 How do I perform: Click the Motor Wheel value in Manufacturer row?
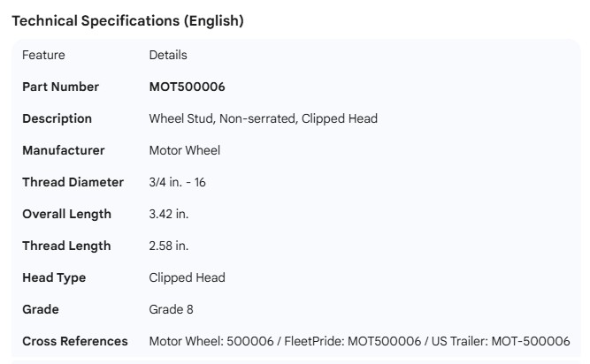[x=184, y=150]
